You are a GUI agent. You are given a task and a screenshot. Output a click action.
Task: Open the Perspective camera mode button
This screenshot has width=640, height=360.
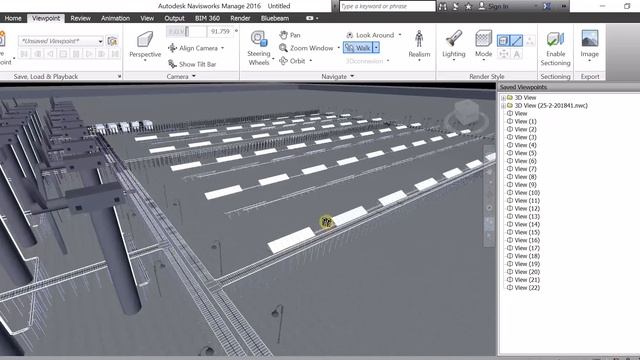145,46
